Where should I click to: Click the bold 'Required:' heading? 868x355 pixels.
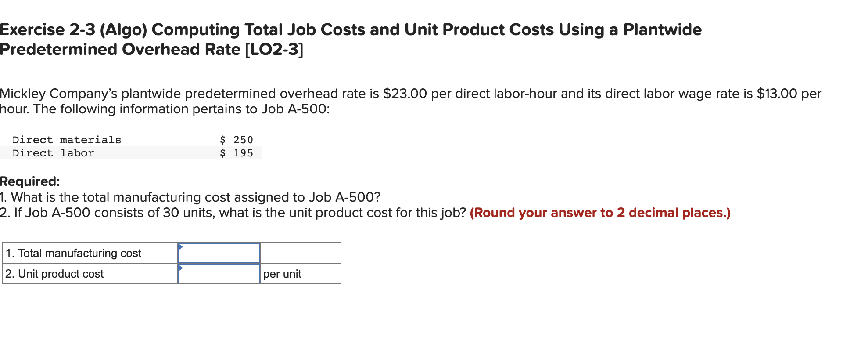[29, 181]
